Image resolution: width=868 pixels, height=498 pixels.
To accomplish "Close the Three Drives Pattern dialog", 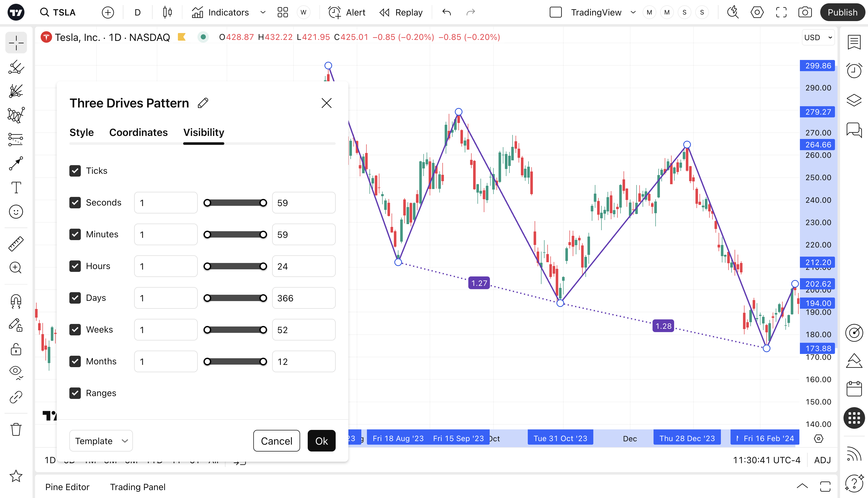I will (327, 103).
